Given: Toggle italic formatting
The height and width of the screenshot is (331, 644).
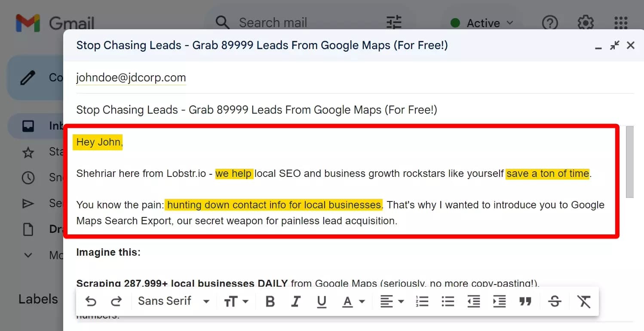Looking at the screenshot, I should [x=296, y=301].
